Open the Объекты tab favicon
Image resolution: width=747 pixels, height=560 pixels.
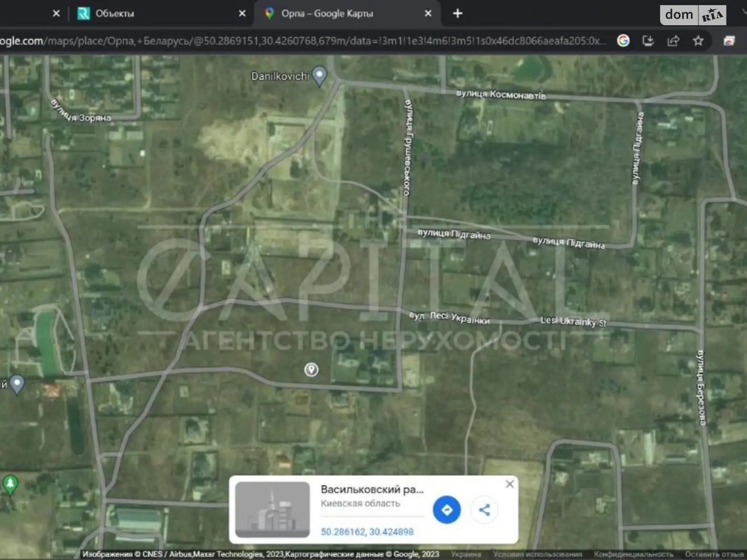[84, 14]
